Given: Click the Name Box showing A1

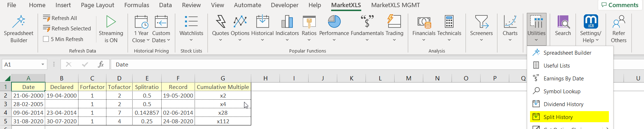Looking at the screenshot, I should click(21, 64).
